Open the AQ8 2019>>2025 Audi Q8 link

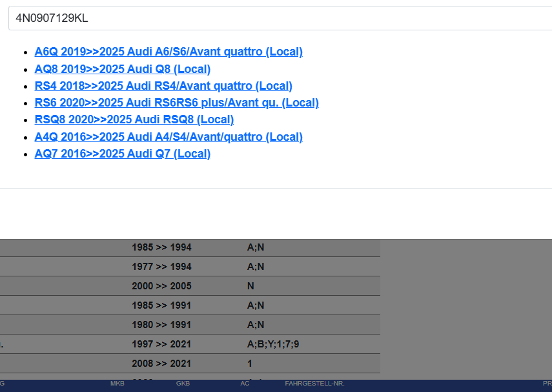[x=123, y=69]
